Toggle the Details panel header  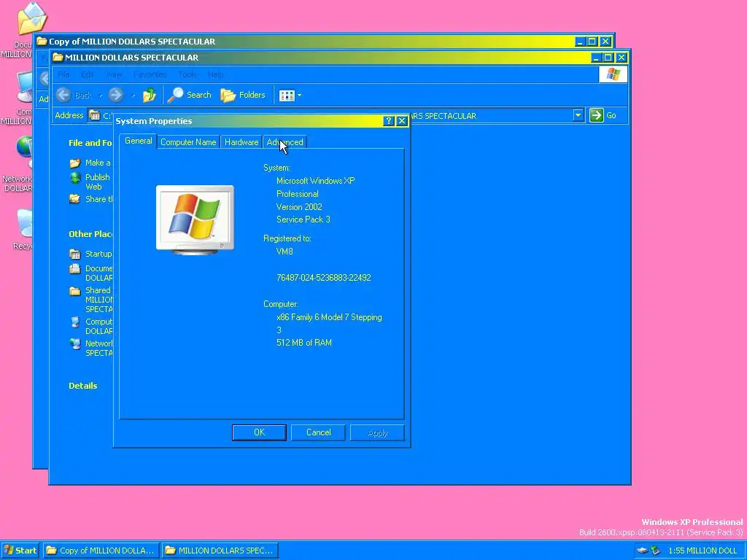tap(83, 386)
